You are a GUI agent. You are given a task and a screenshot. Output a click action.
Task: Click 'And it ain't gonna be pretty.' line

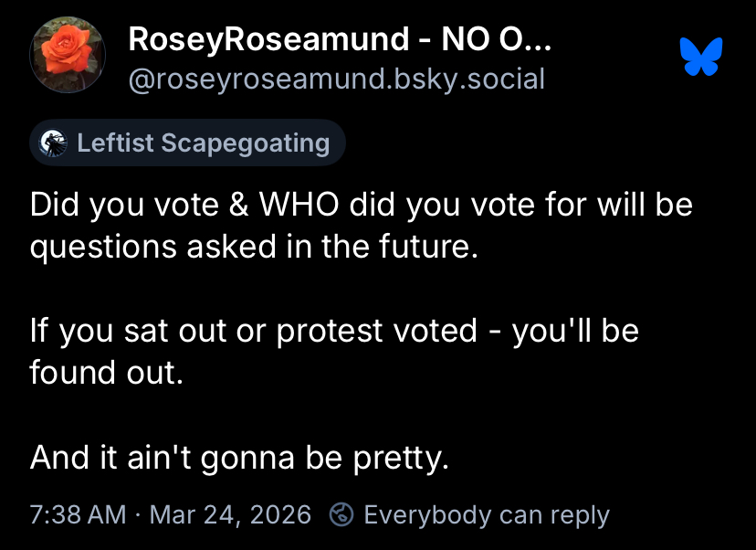point(239,457)
